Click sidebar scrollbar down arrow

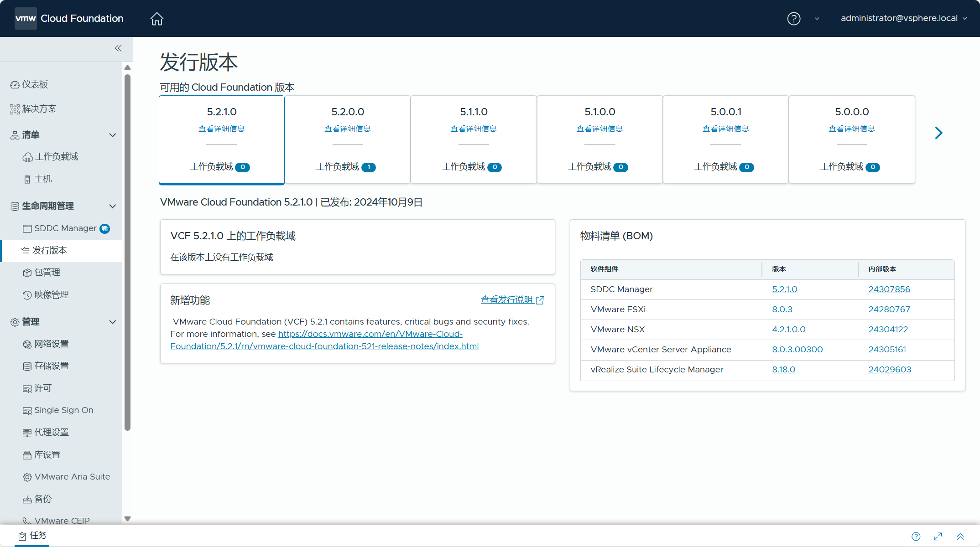click(128, 519)
